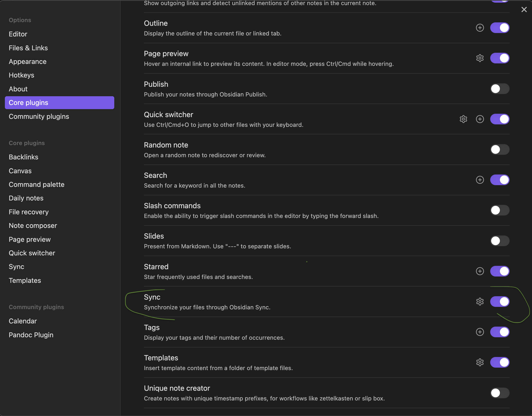
Task: Enable the Publish plugin toggle
Action: tap(499, 89)
